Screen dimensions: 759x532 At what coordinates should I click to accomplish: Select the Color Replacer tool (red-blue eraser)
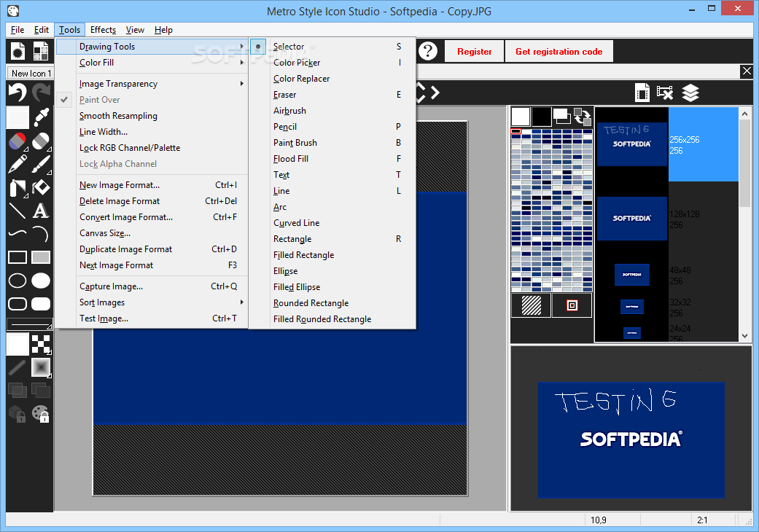pyautogui.click(x=17, y=141)
